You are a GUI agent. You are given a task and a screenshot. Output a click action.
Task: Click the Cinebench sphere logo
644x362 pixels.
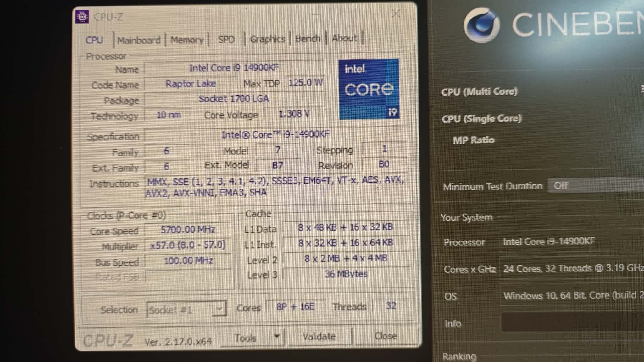481,25
